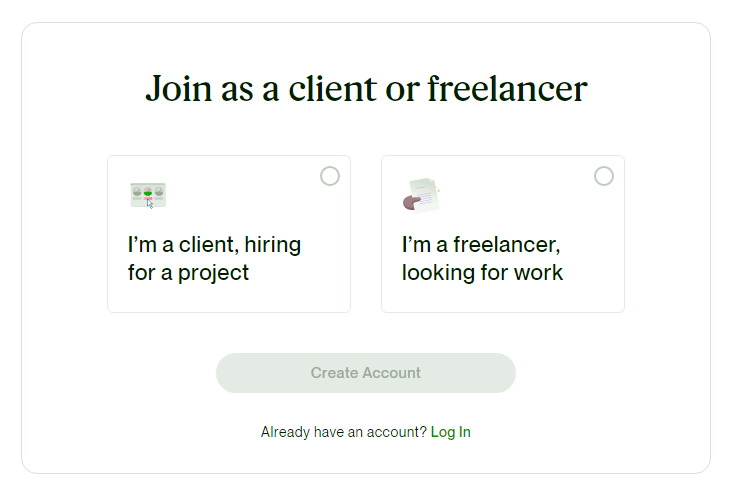741x503 pixels.
Task: Click the brown hand holding the document
Action: (411, 203)
